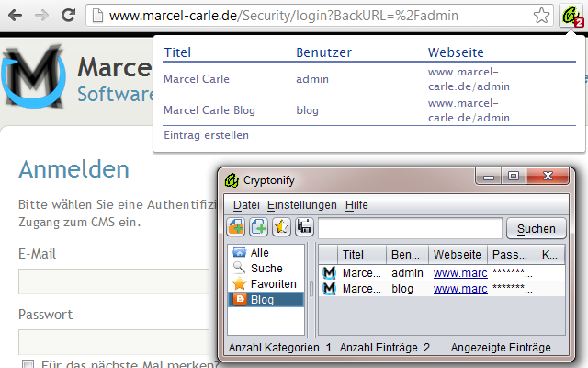Viewport: 588px width, 368px height.
Task: Click Angezeigte Einträge status text
Action: [506, 348]
